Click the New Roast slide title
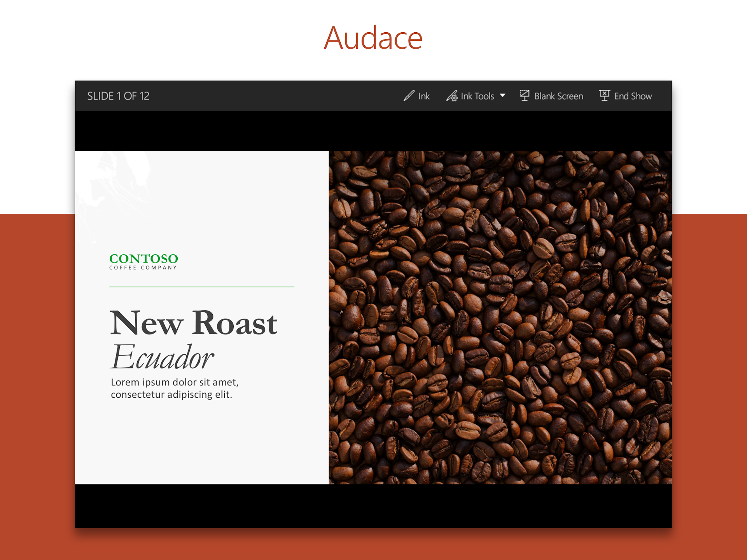This screenshot has height=560, width=747. point(193,323)
